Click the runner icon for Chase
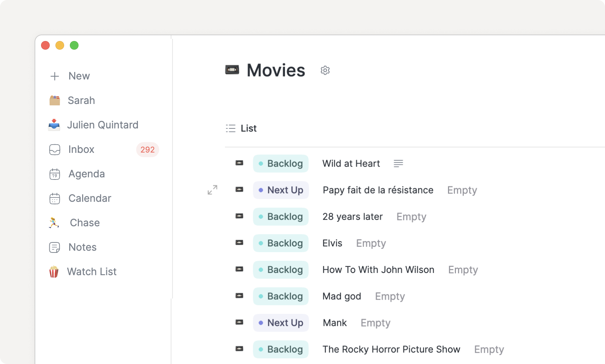The image size is (605, 364). coord(54,223)
